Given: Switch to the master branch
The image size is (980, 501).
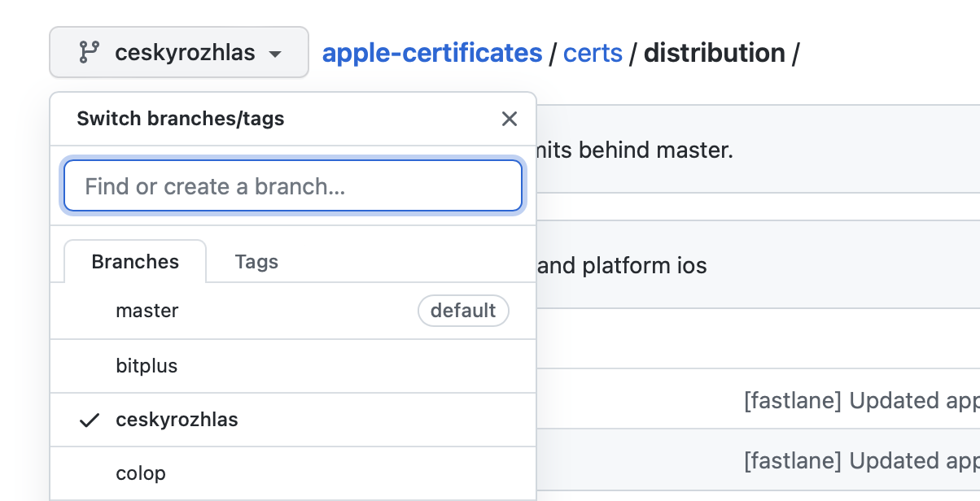Looking at the screenshot, I should point(147,311).
